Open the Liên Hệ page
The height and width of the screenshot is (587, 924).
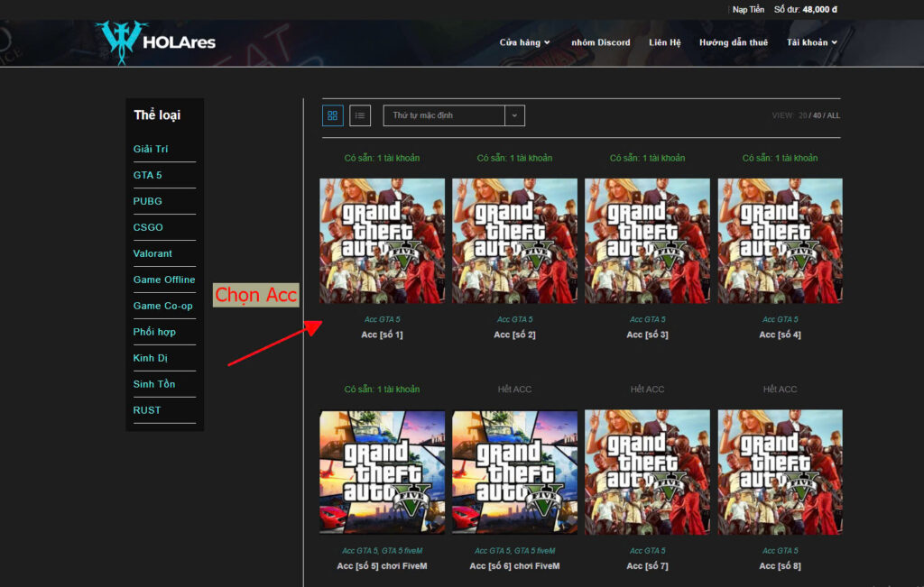point(665,42)
